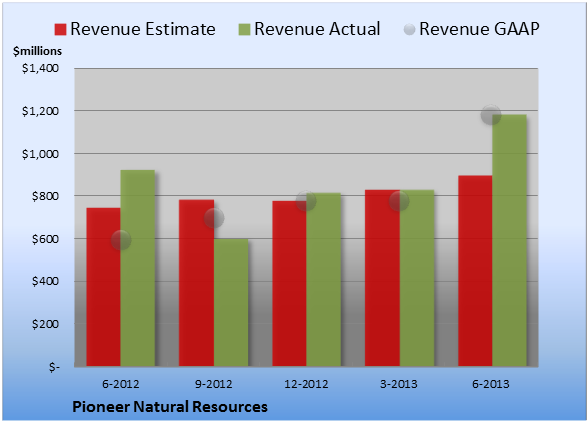The height and width of the screenshot is (422, 588).
Task: Click the gray Revenue GAAP legend marker
Action: pos(410,30)
